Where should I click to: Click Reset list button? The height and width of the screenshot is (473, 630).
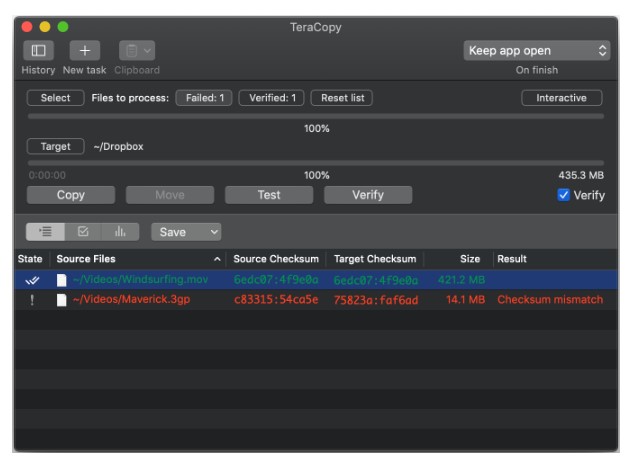pyautogui.click(x=342, y=98)
